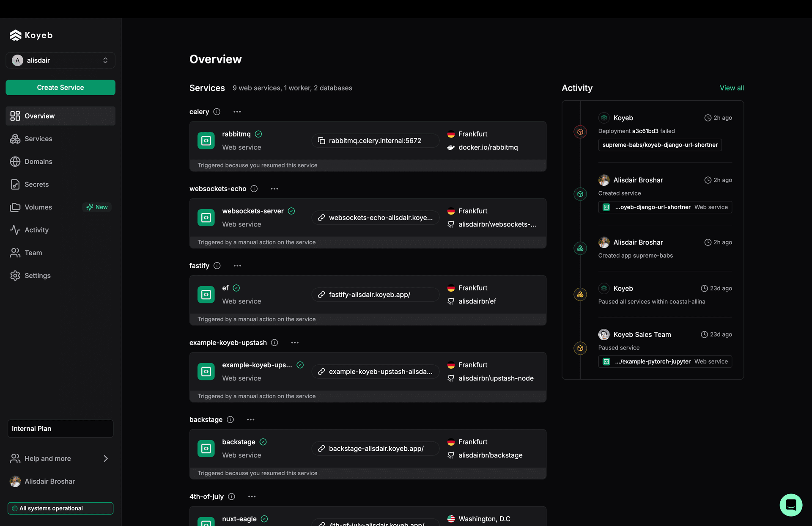This screenshot has width=812, height=526.
Task: Click the rabbitmq web service icon
Action: [x=206, y=140]
